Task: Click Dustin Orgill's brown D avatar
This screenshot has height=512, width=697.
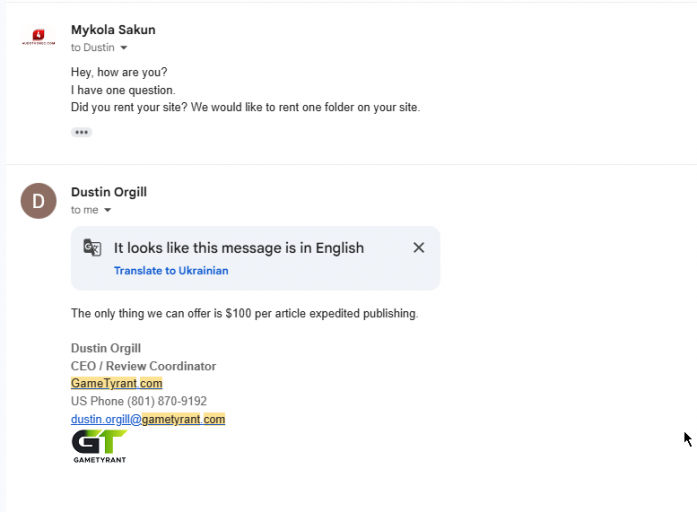Action: click(39, 201)
